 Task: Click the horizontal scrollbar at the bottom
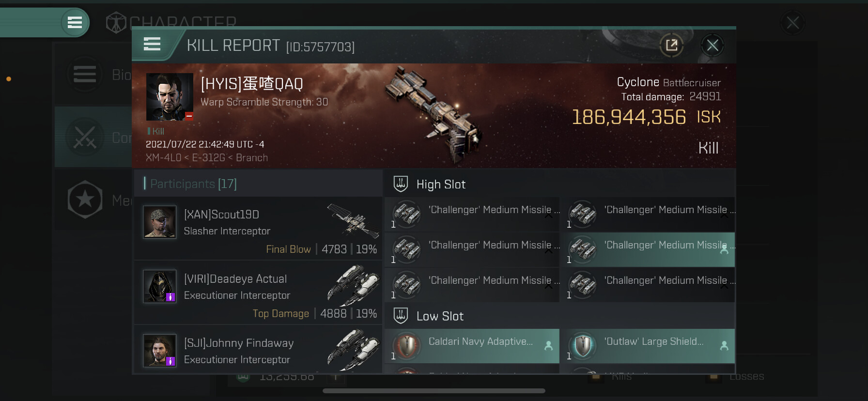click(434, 391)
